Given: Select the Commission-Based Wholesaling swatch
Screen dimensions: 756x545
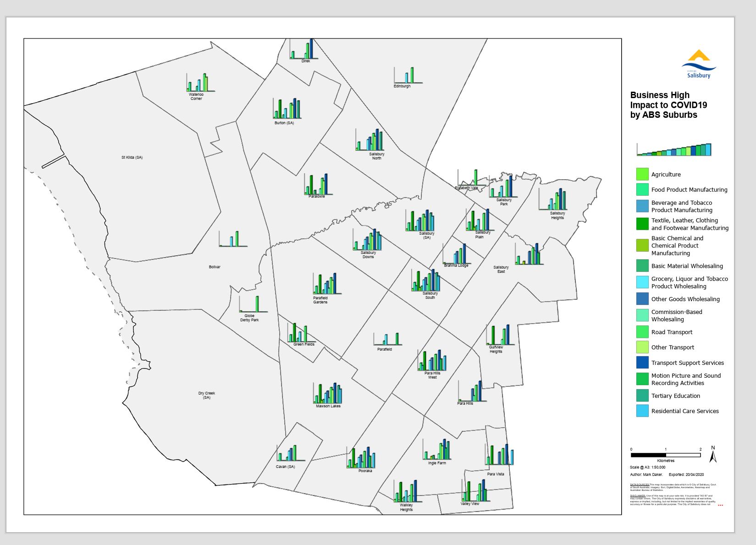Looking at the screenshot, I should click(x=642, y=315).
